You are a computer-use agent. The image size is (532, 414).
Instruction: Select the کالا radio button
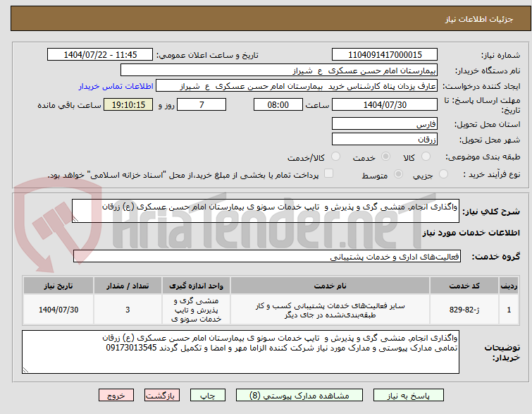tap(426, 157)
